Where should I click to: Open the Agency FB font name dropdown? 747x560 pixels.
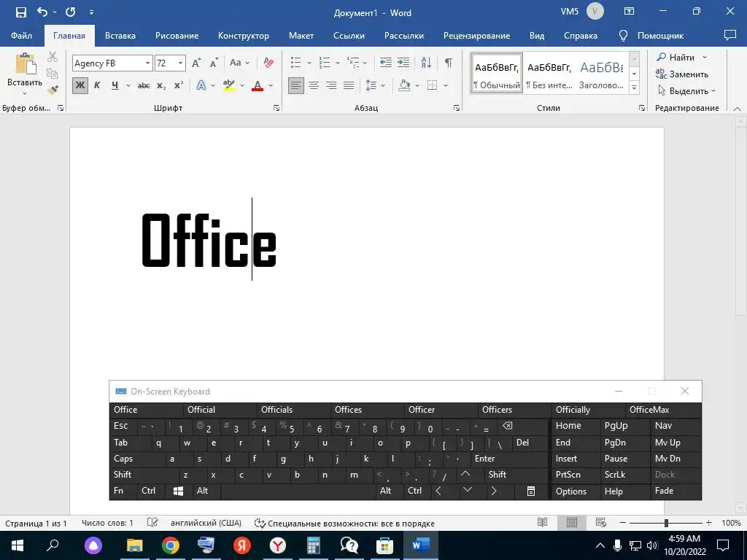click(x=147, y=63)
